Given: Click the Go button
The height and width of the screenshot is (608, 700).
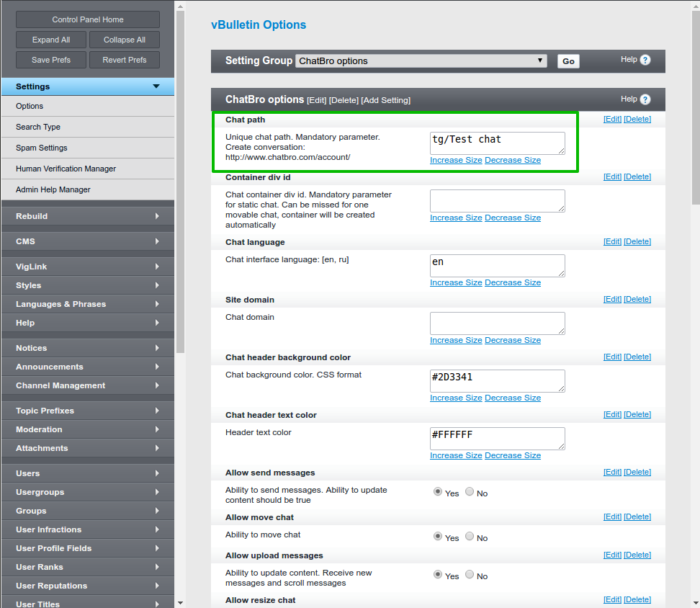Looking at the screenshot, I should 568,61.
